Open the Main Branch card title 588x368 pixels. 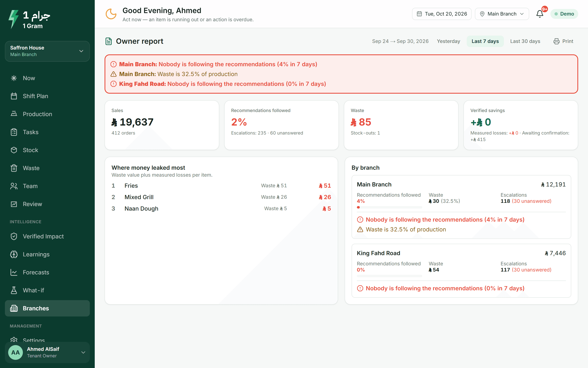click(374, 184)
